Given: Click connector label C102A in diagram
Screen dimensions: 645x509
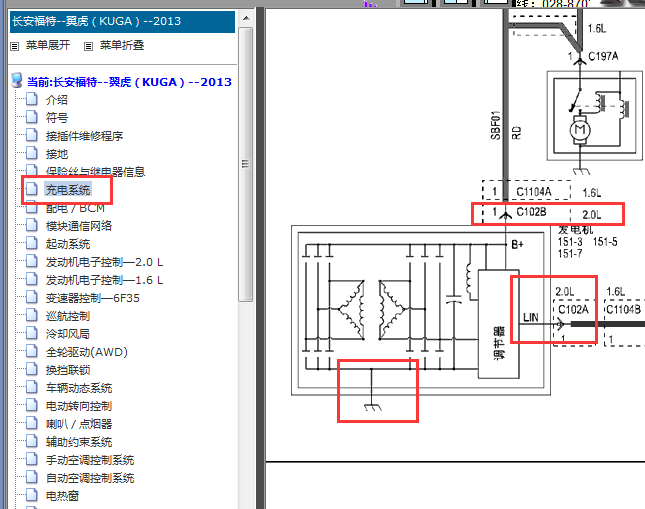Looking at the screenshot, I should click(573, 309).
